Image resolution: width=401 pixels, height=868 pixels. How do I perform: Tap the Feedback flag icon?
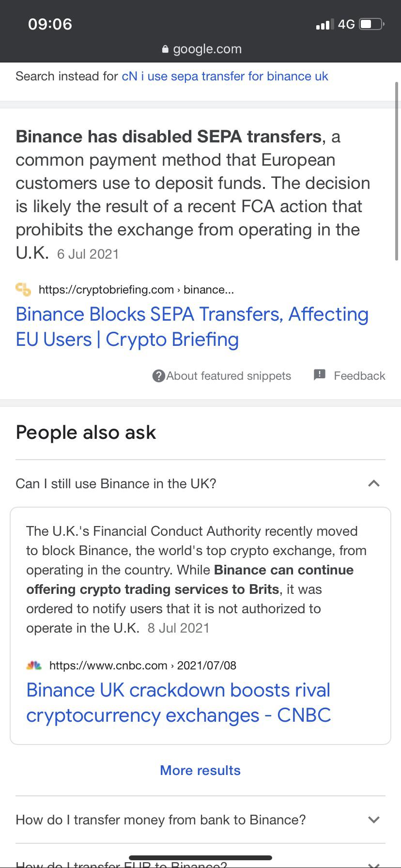coord(320,375)
